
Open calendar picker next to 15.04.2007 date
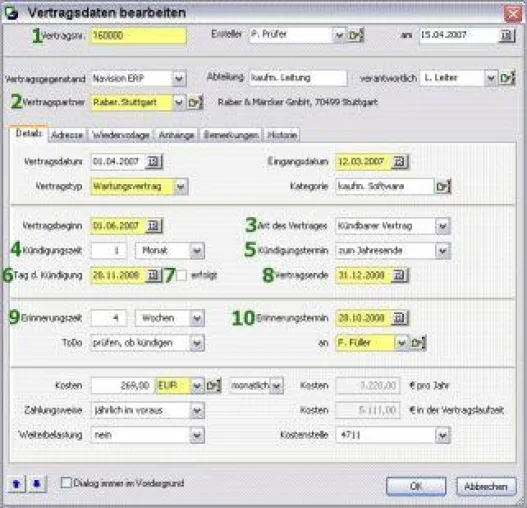tap(506, 35)
